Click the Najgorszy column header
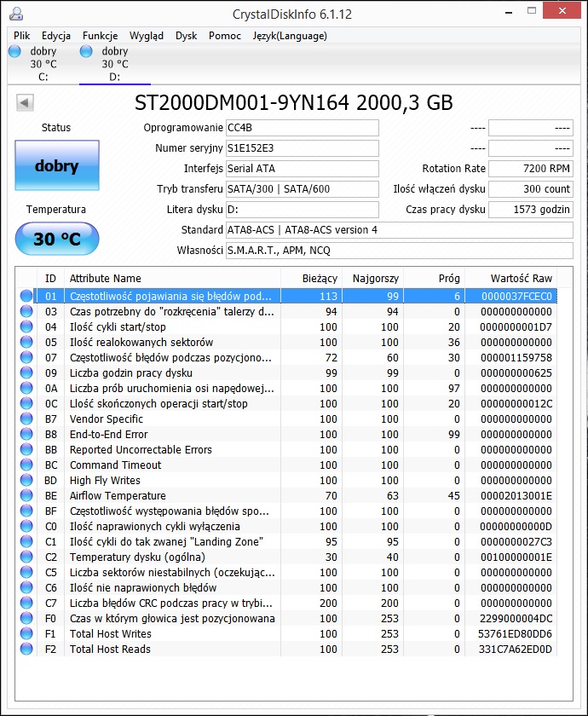Viewport: 588px width, 716px height. point(373,279)
